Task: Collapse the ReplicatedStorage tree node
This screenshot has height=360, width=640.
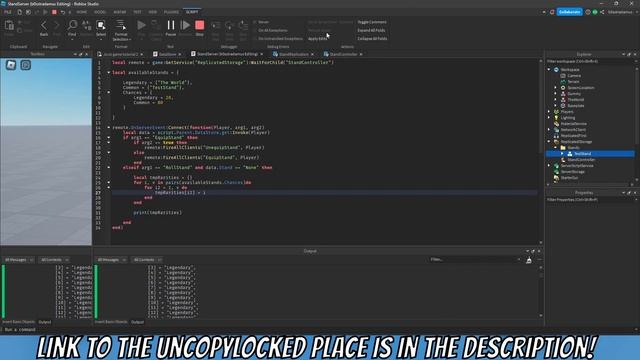Action: point(549,142)
